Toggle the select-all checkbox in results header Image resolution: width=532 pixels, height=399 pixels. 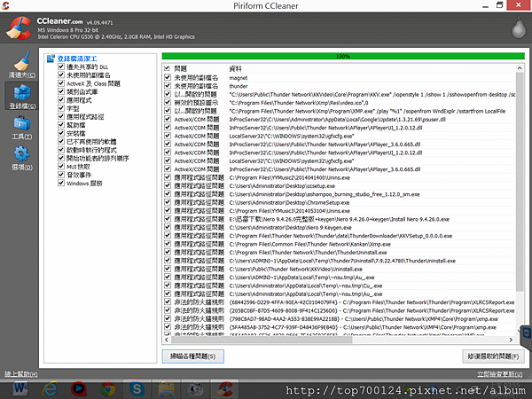tap(168, 68)
